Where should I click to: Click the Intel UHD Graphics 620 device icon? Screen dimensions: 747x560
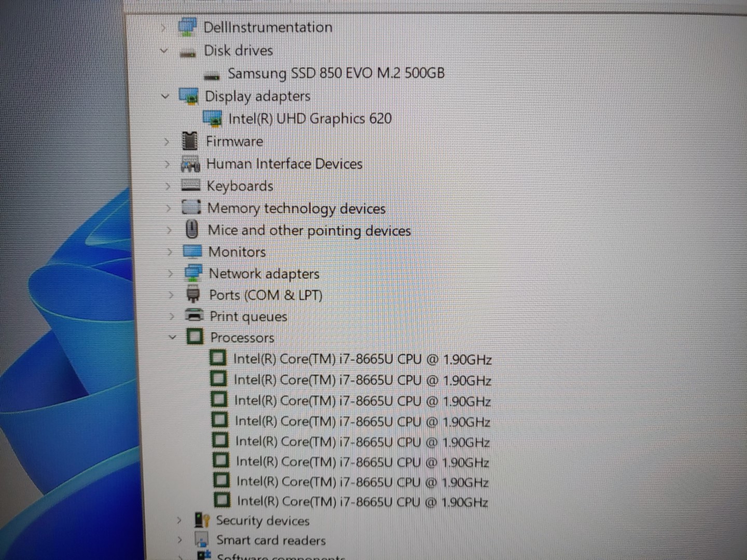[x=212, y=119]
